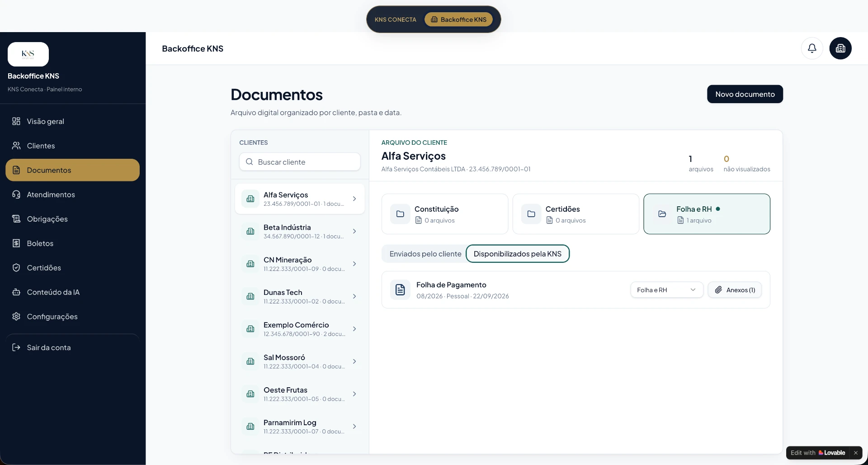Click the Folha de Pagamento title

coord(451,285)
